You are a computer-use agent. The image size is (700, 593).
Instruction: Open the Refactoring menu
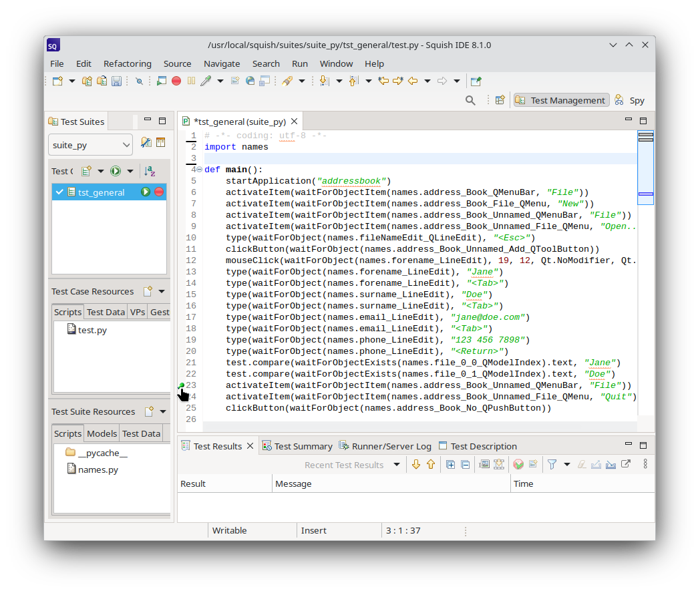[127, 63]
